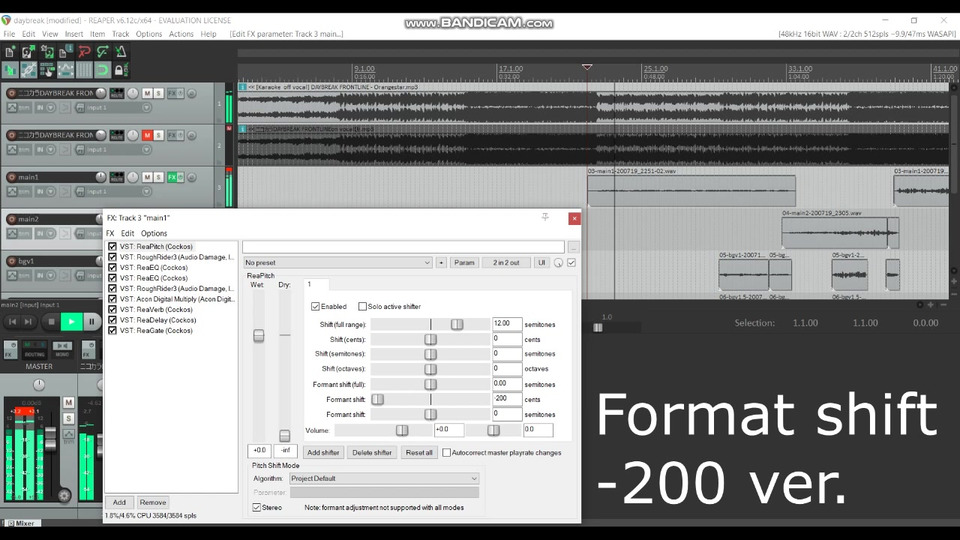Uncheck VST: ReaPitch in FX list
Screen dimensions: 960x540
click(x=112, y=247)
